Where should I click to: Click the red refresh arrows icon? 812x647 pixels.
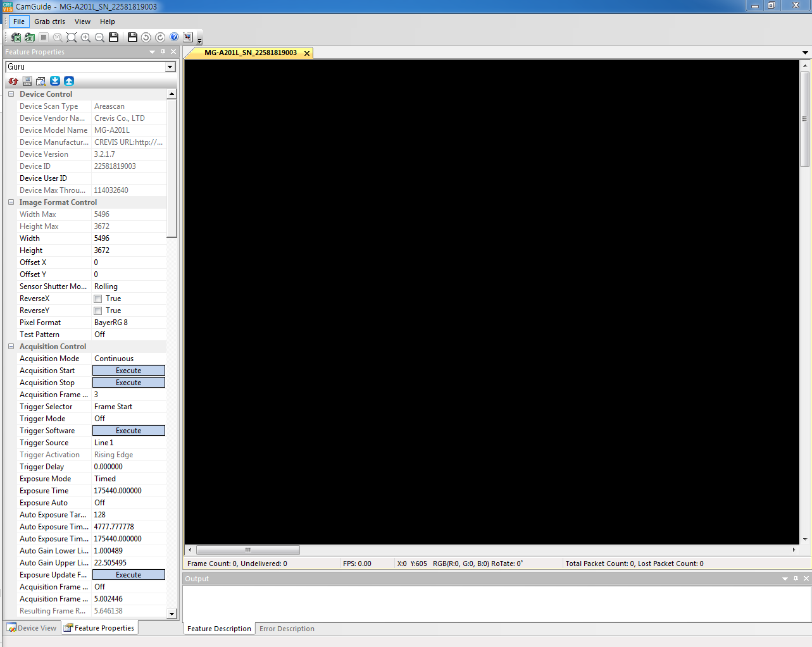13,81
